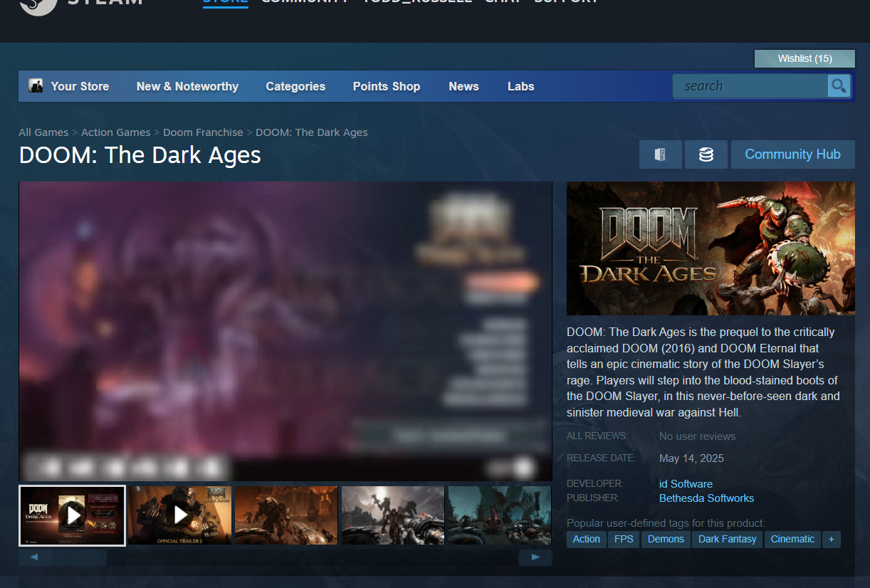Select the Demons tag

pos(666,540)
